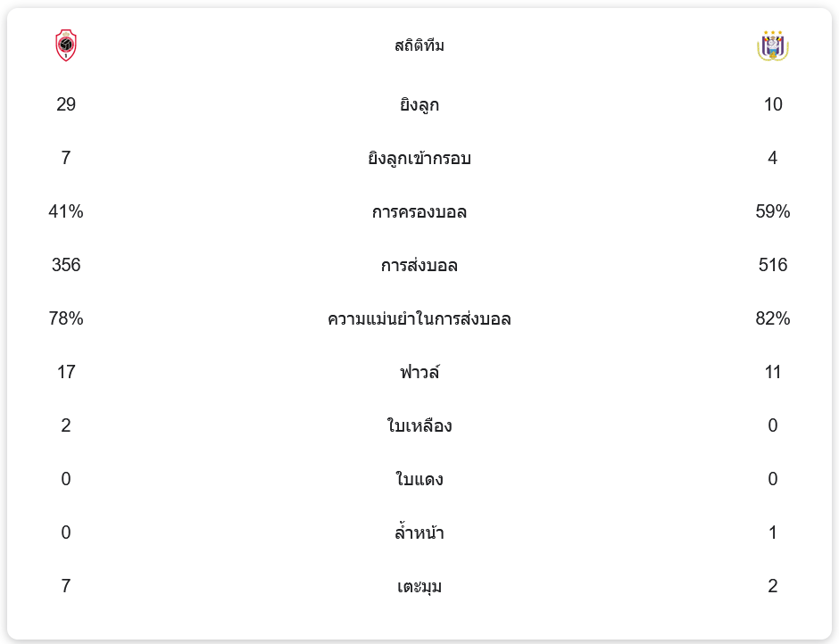839x644 pixels.
Task: Click the left team's 78% pass accuracy
Action: tap(66, 319)
